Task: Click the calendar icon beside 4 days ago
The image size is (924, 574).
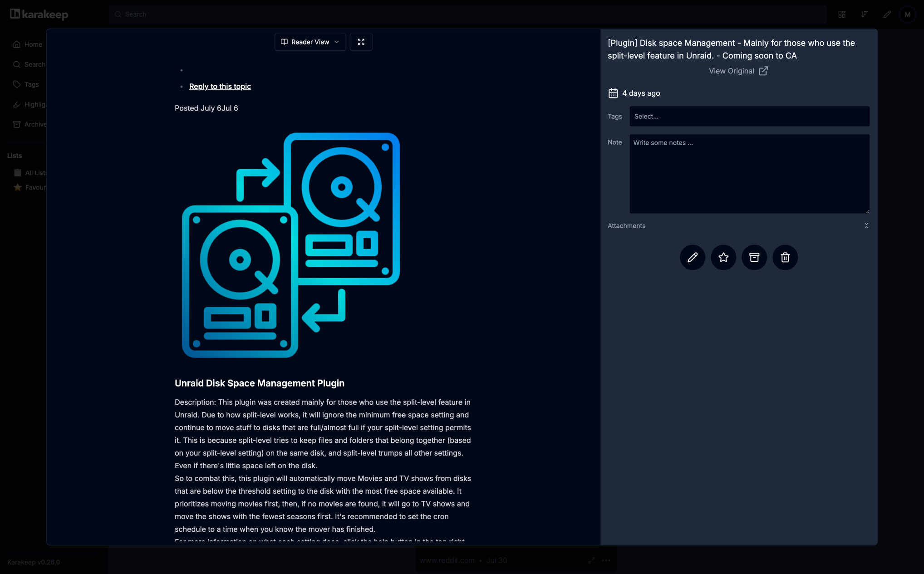Action: coord(613,93)
